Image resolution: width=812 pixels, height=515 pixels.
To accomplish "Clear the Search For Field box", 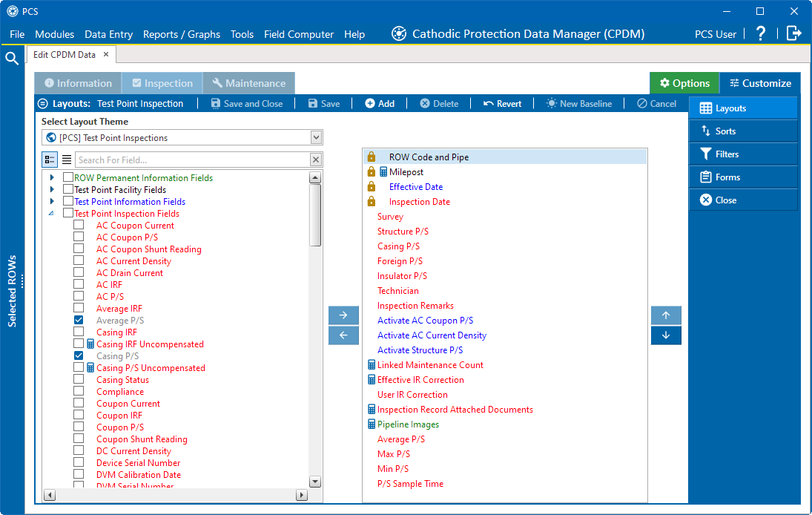I will (315, 160).
